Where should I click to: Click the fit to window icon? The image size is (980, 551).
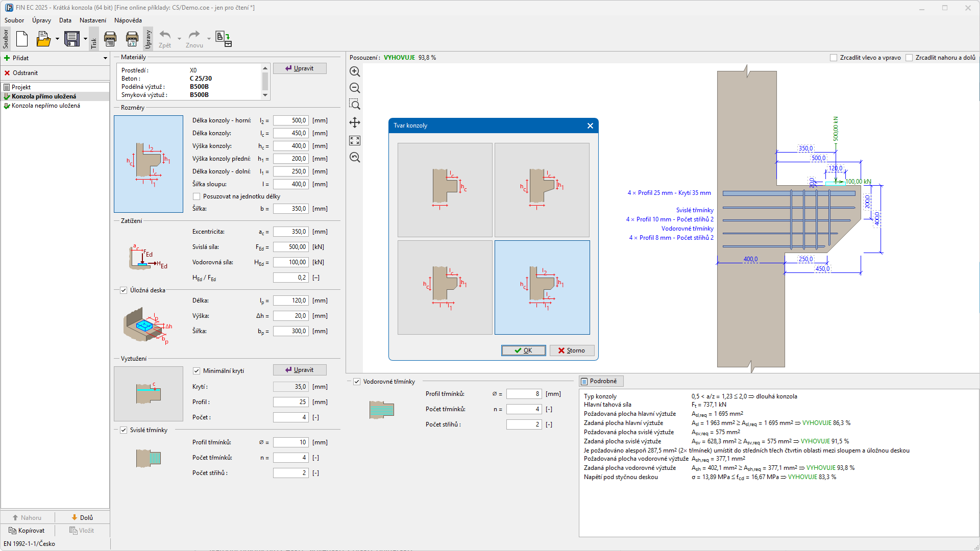tap(355, 141)
